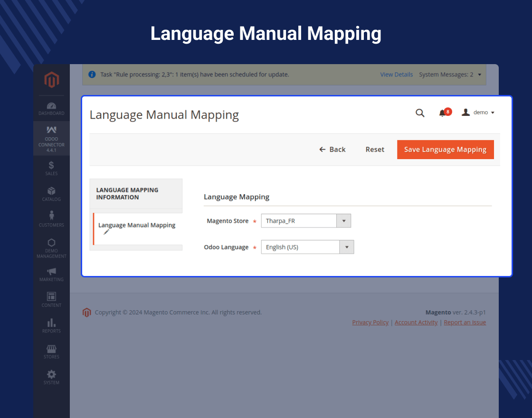Go back using the Back button
This screenshot has height=418, width=532.
point(332,150)
